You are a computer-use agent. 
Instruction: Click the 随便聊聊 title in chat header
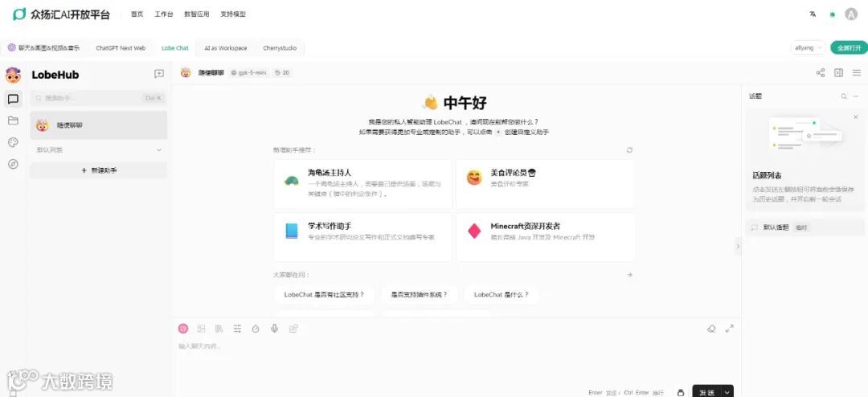pyautogui.click(x=211, y=72)
